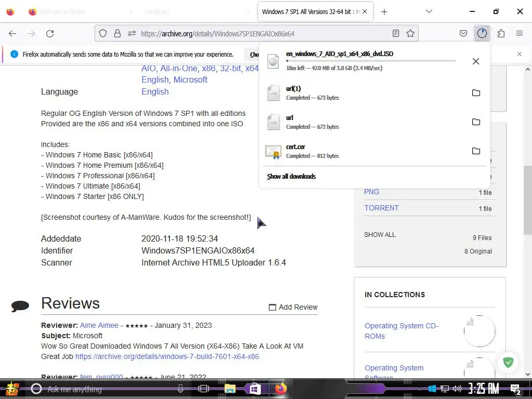Click the address bar URL
The height and width of the screenshot is (399, 532).
(218, 34)
